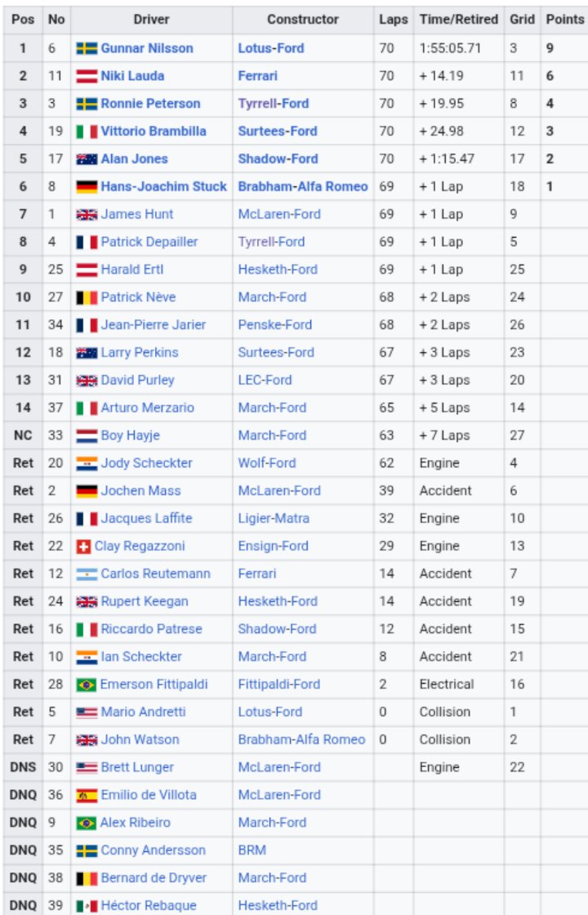Click the 'DNS' position cell

[23, 767]
